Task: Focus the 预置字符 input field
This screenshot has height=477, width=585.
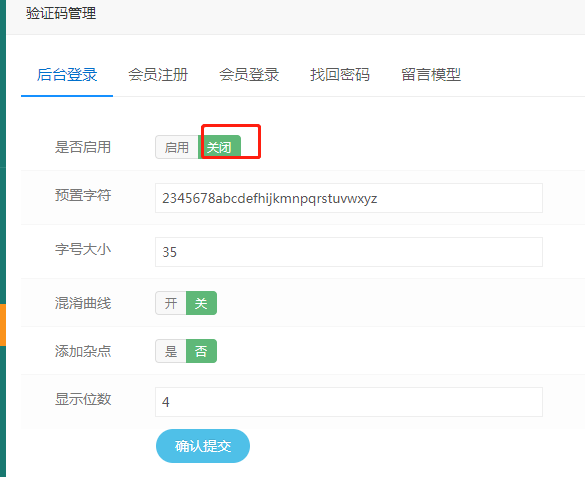Action: [349, 198]
